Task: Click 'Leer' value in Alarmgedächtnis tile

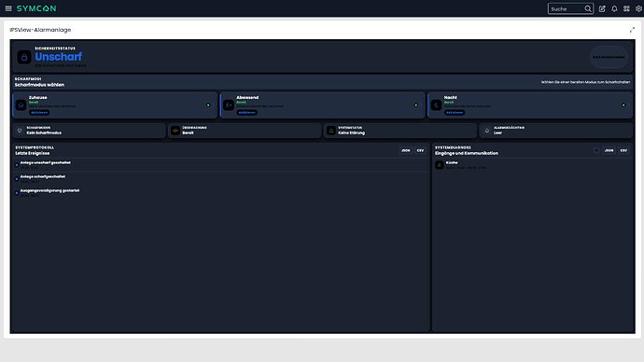Action: (x=497, y=133)
